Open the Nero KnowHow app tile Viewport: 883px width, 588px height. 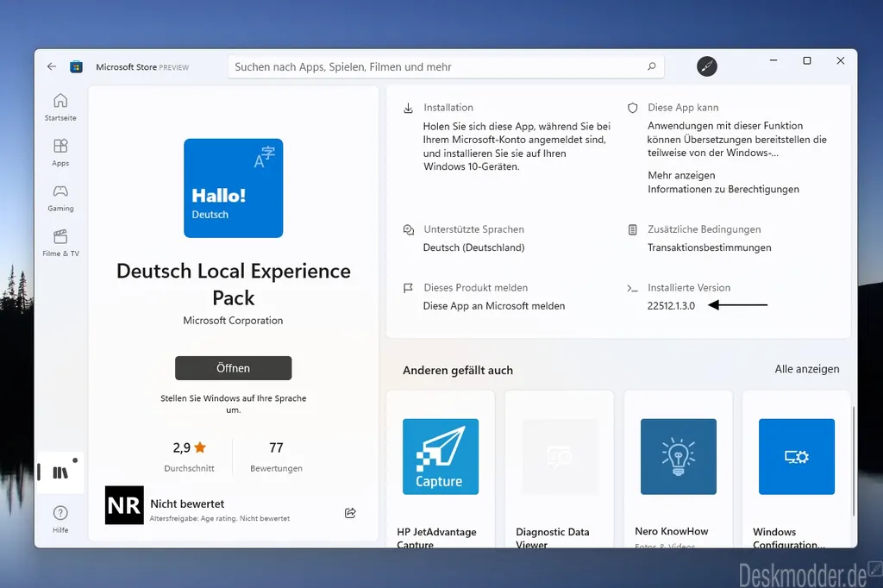tap(678, 469)
